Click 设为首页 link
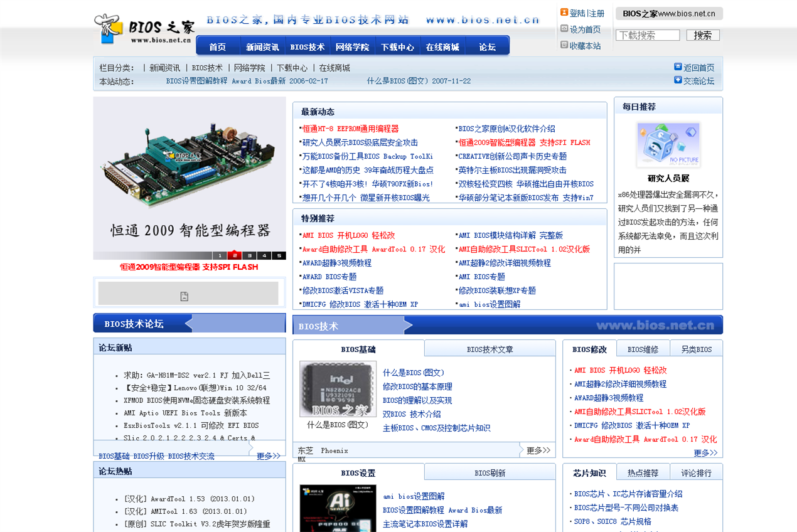Image resolution: width=797 pixels, height=532 pixels. point(585,29)
